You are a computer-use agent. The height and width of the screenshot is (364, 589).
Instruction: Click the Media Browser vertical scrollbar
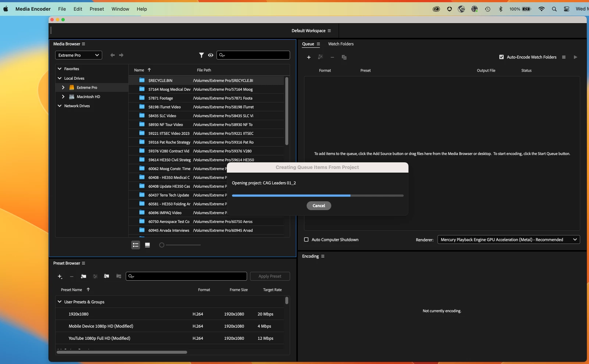[x=287, y=111]
